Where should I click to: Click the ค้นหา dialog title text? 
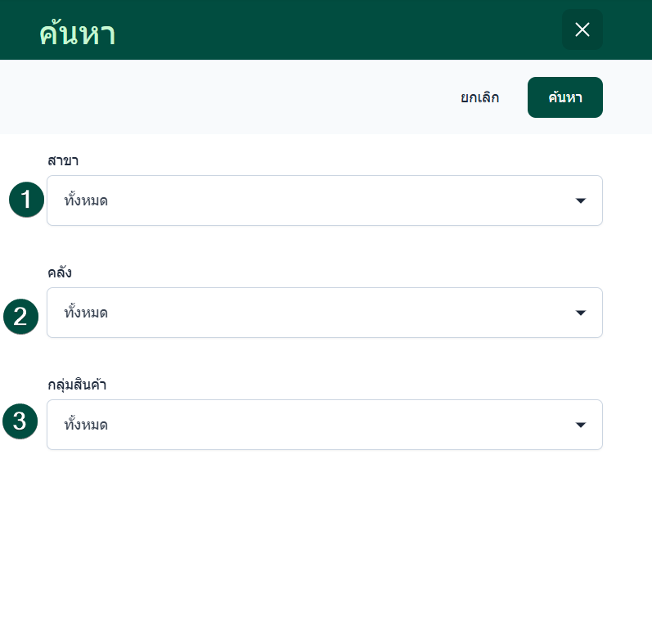click(x=77, y=34)
